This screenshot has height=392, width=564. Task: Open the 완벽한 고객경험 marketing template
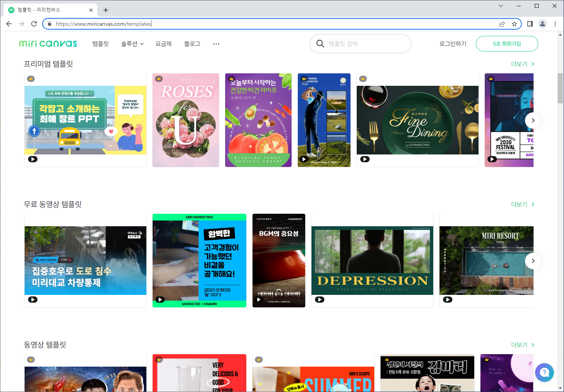click(x=199, y=261)
